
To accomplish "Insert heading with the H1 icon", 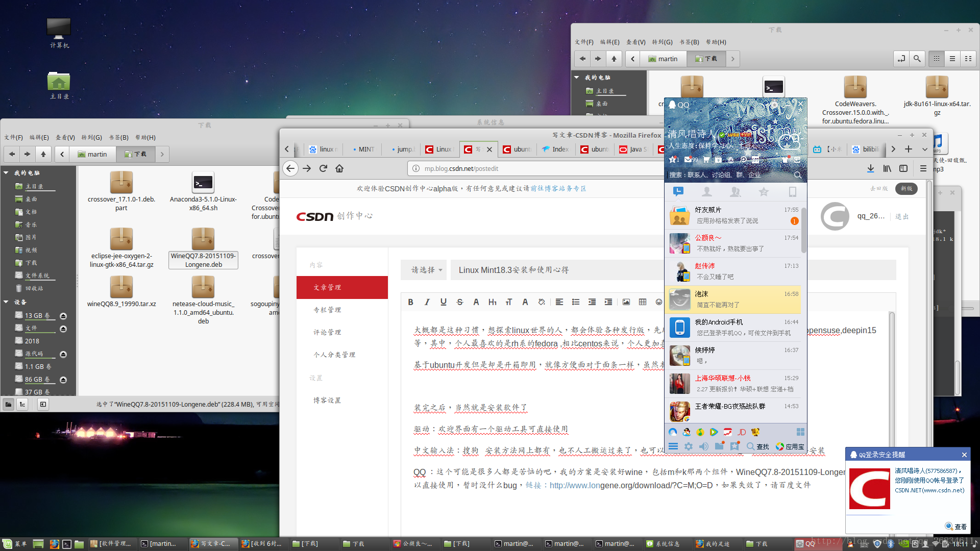I will pyautogui.click(x=493, y=302).
